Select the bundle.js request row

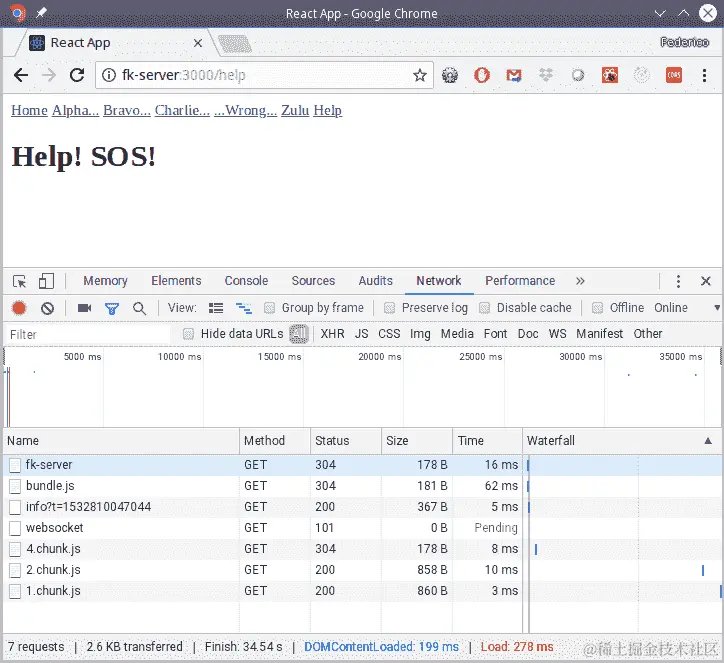pyautogui.click(x=362, y=486)
